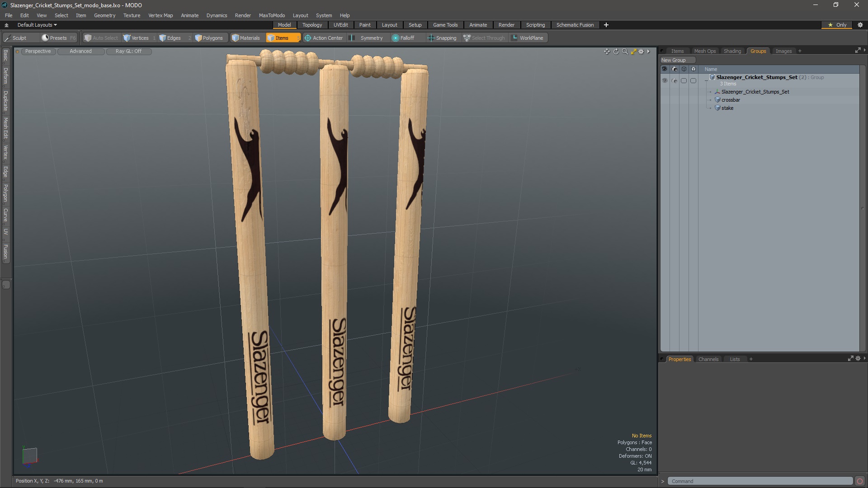Open the Mesh Edit vertical sidebar tab
This screenshot has width=868, height=488.
[5, 128]
